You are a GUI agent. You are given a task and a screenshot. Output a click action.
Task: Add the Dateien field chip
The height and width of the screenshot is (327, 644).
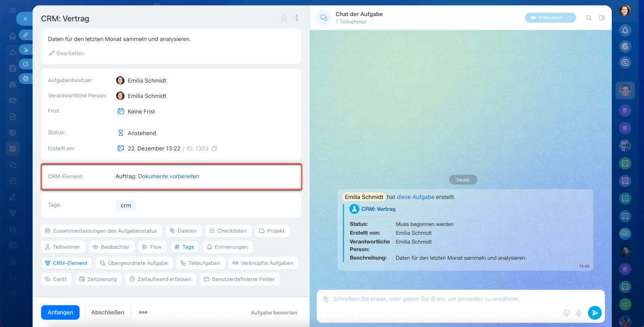[x=184, y=231]
